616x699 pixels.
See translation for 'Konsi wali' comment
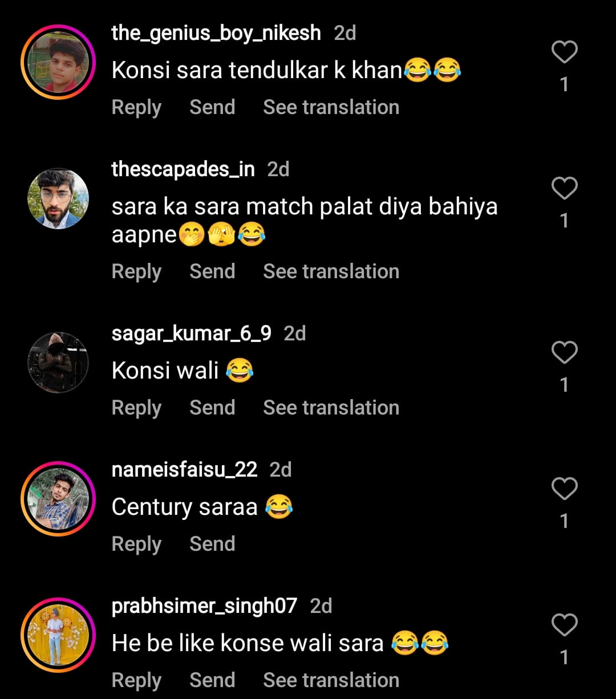(331, 408)
